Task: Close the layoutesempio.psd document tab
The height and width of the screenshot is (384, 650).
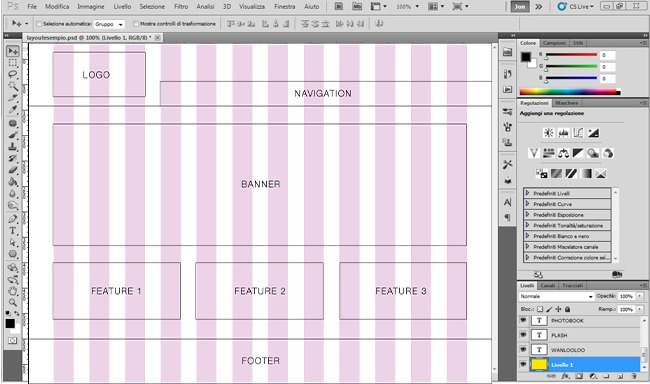Action: tap(158, 38)
